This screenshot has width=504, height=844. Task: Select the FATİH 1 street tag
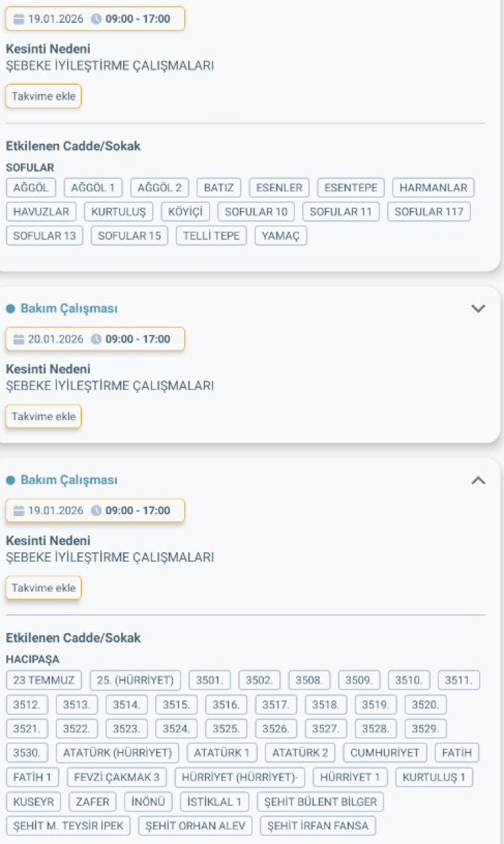point(32,777)
